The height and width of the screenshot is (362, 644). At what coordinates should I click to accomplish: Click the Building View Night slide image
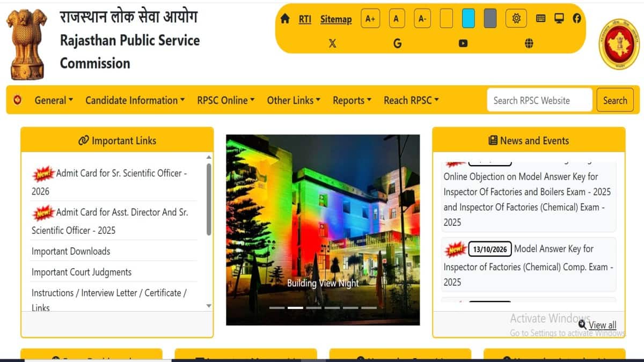pyautogui.click(x=323, y=230)
